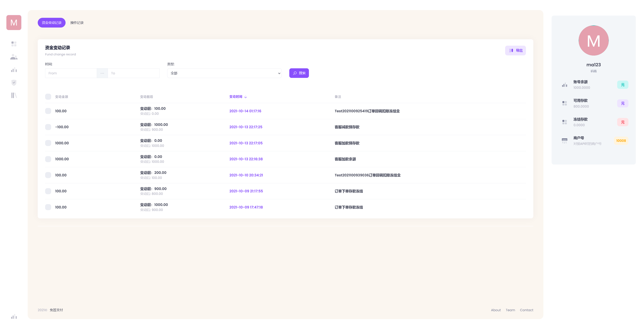This screenshot has height=329, width=644.
Task: Click the 对接API时的商户号 description
Action: (x=587, y=144)
